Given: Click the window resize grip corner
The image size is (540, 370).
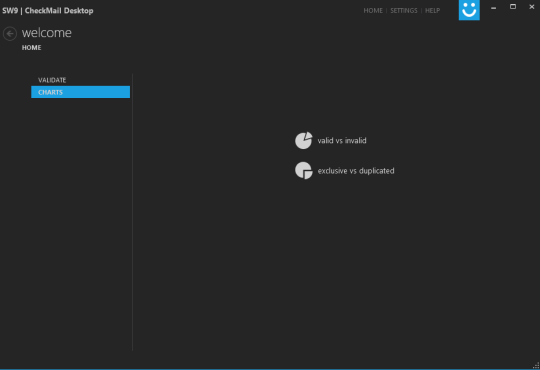Looking at the screenshot, I should pyautogui.click(x=536, y=366).
